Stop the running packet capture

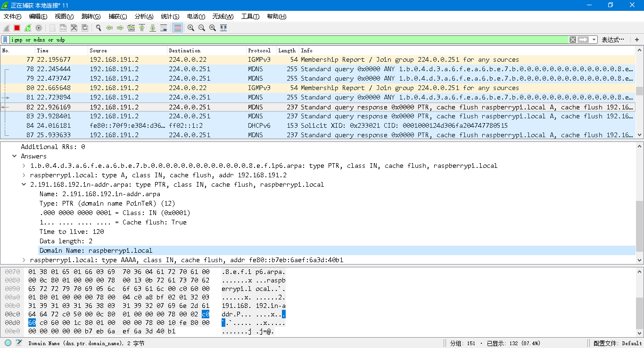[x=17, y=28]
